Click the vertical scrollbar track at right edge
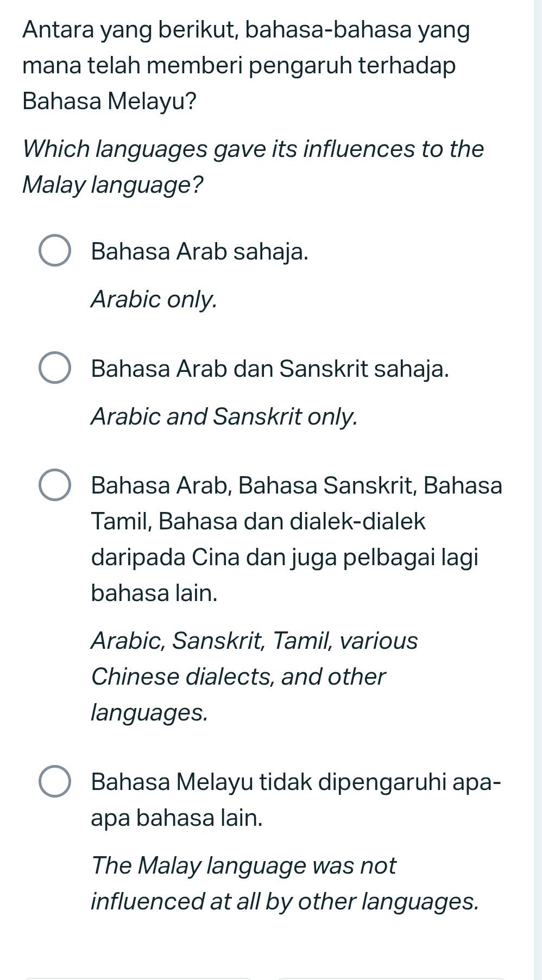This screenshot has width=542, height=980. click(538, 489)
